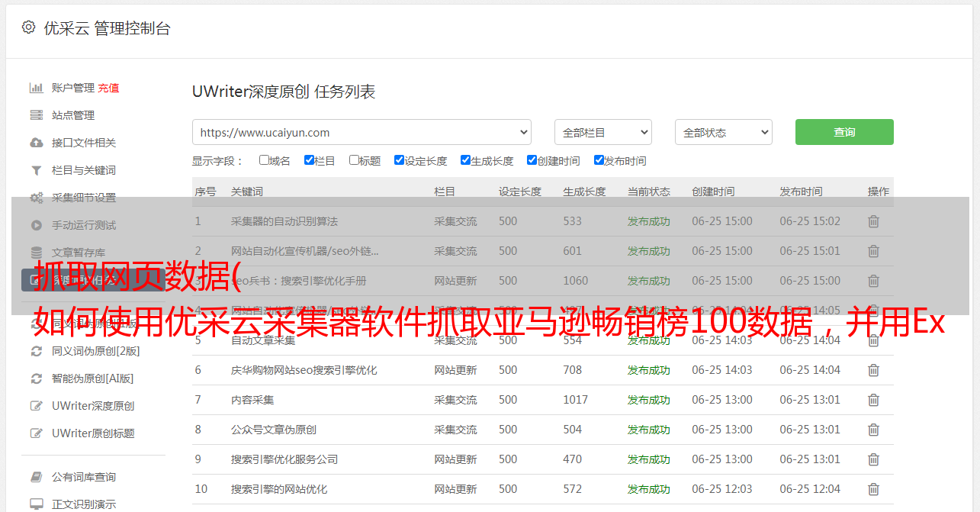Click the gear icon beside 优采云 管理控制台
Screen dimensions: 980x512
pos(28,27)
